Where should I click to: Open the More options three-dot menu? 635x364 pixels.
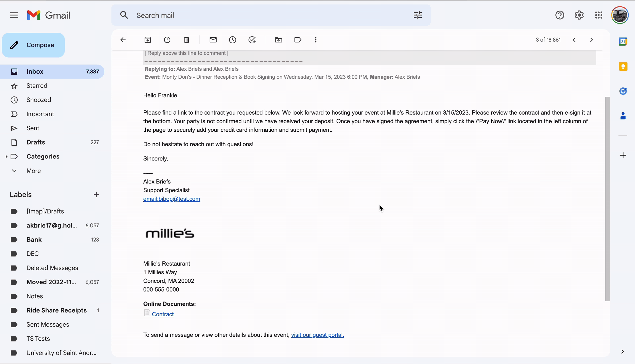(x=316, y=40)
